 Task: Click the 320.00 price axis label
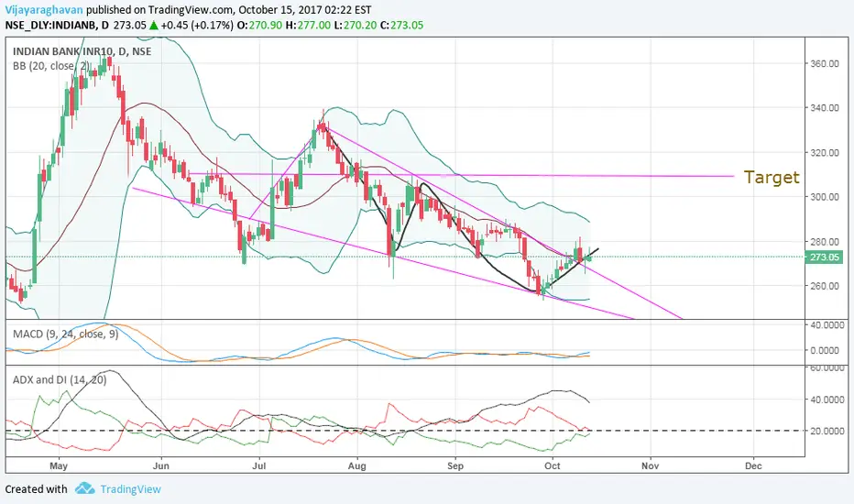point(825,152)
